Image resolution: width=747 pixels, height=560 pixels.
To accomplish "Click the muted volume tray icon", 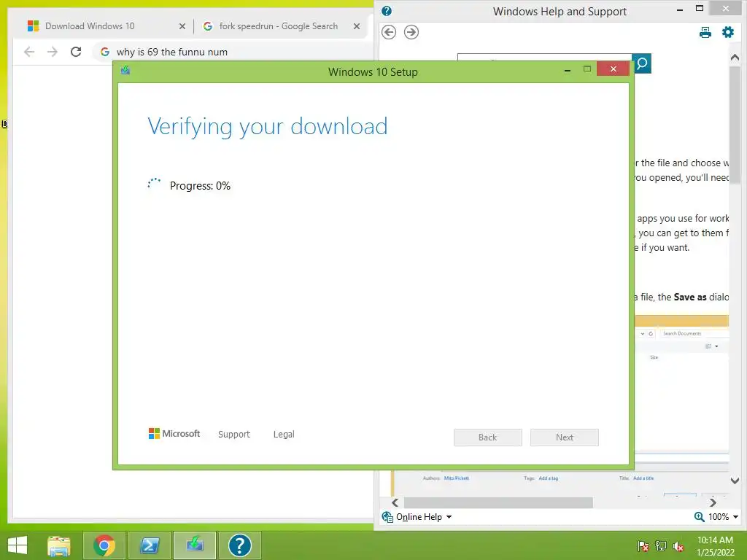I will tap(678, 546).
